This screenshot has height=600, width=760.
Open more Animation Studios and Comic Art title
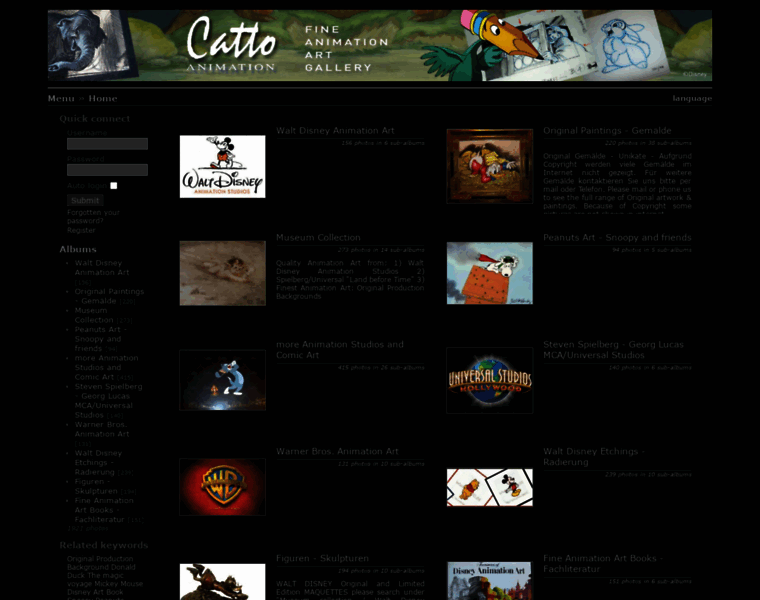pyautogui.click(x=340, y=349)
